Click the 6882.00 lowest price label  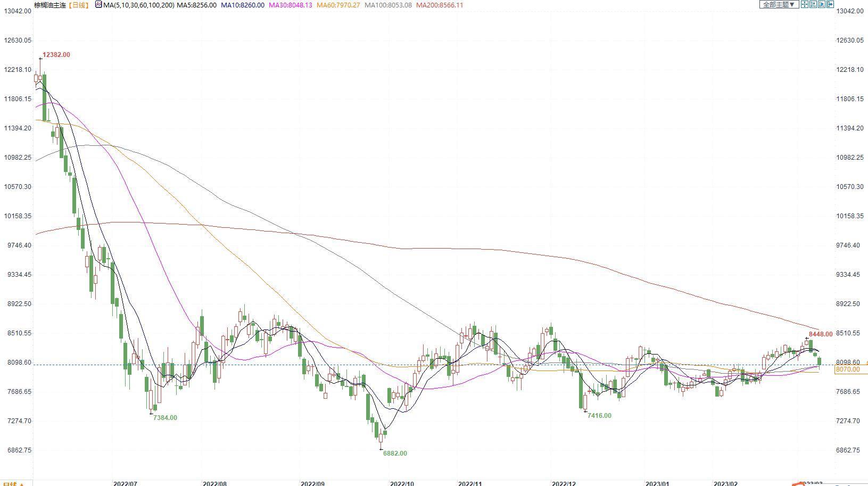pyautogui.click(x=395, y=454)
